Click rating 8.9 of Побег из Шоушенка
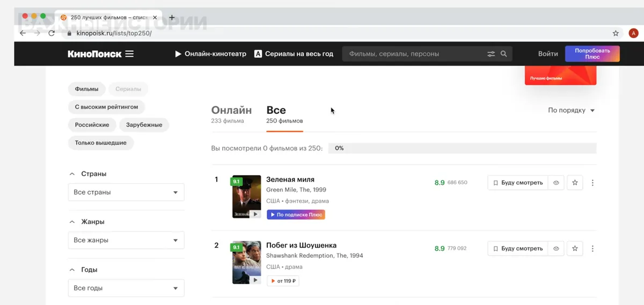Viewport: 644px width, 305px height. pos(440,249)
